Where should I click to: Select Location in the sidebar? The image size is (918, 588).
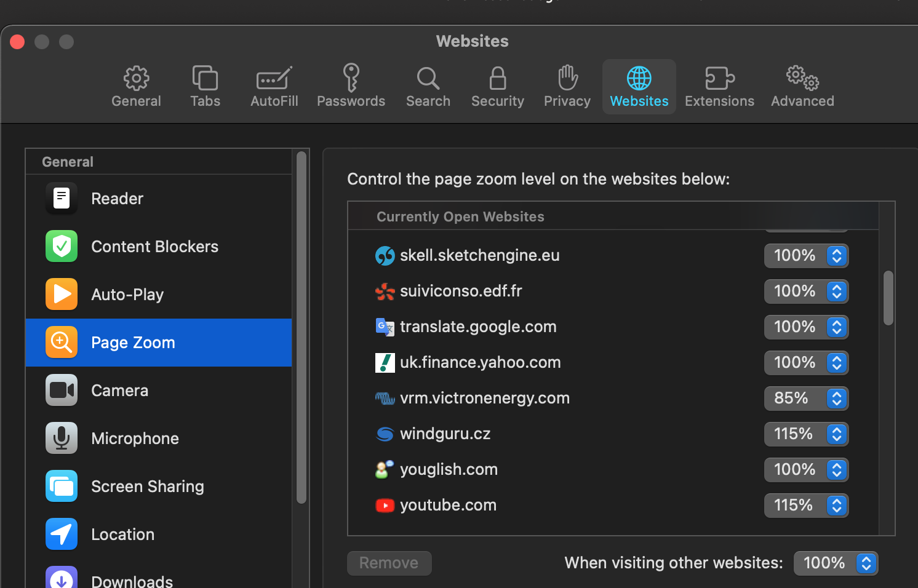click(159, 534)
